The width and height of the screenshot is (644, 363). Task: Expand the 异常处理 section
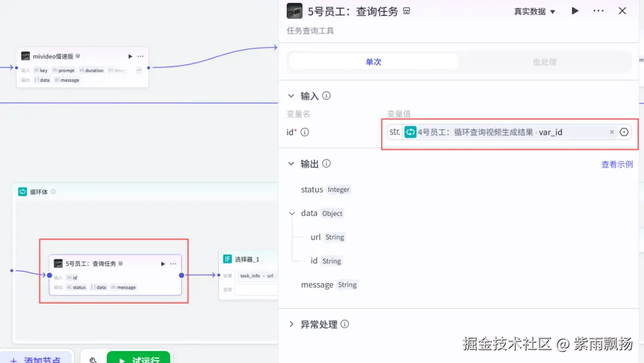291,324
